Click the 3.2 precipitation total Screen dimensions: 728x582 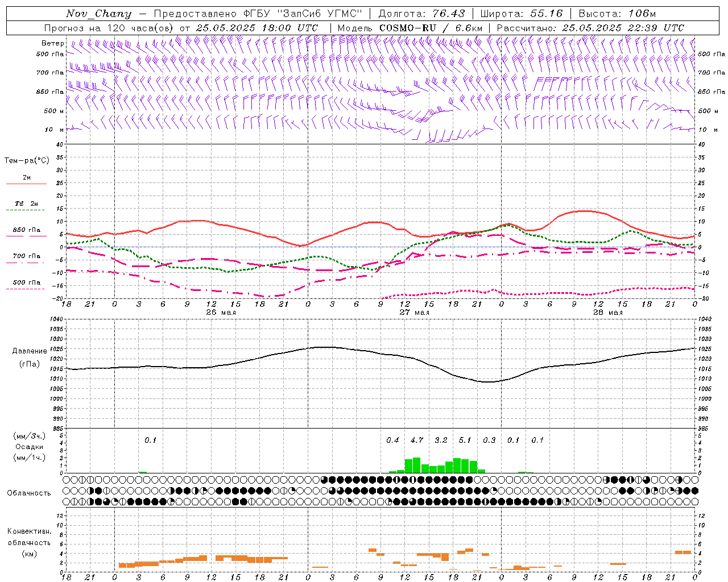(441, 440)
